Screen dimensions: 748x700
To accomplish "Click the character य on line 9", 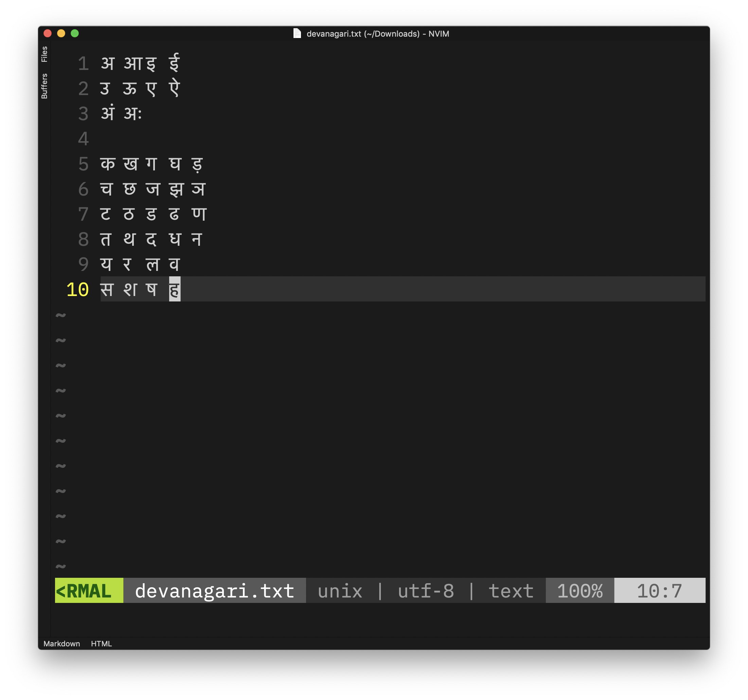I will click(x=106, y=264).
